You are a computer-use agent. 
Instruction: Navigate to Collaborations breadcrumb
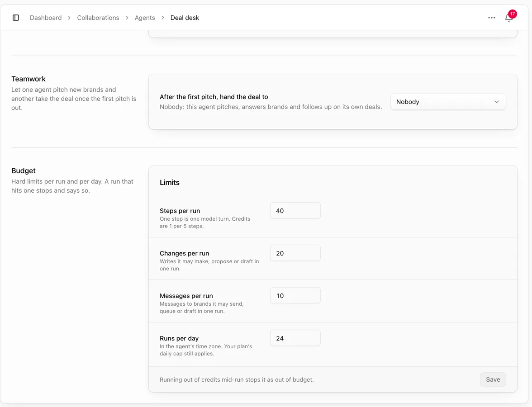98,18
